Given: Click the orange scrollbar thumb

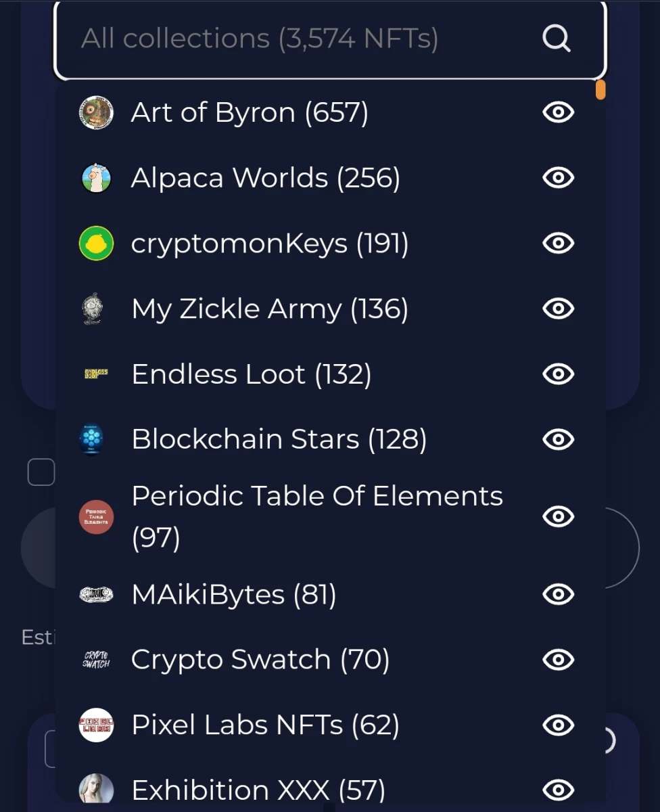Looking at the screenshot, I should 600,89.
